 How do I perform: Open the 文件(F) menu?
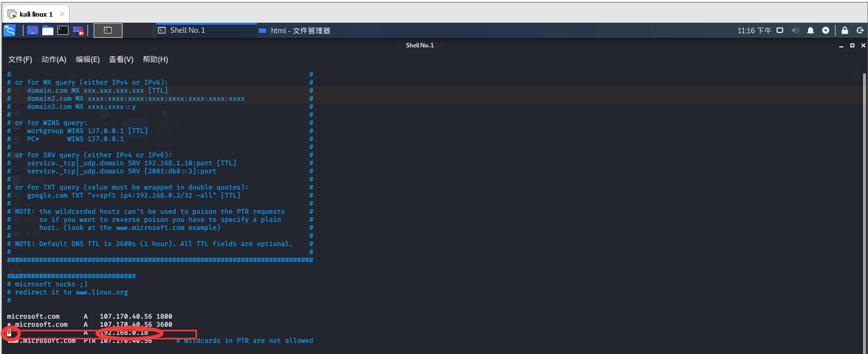click(x=20, y=60)
